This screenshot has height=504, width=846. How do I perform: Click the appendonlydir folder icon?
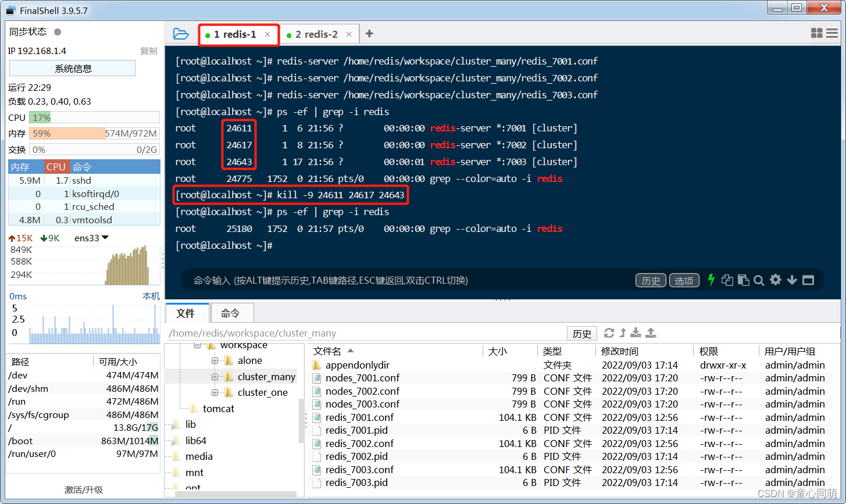[316, 365]
